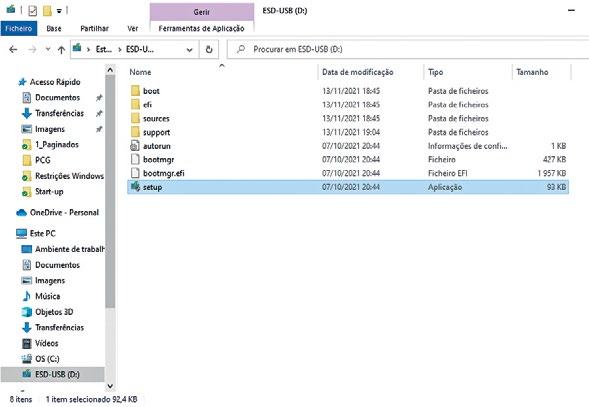Open the Ficheiro menu tab
589x407 pixels.
pos(19,29)
